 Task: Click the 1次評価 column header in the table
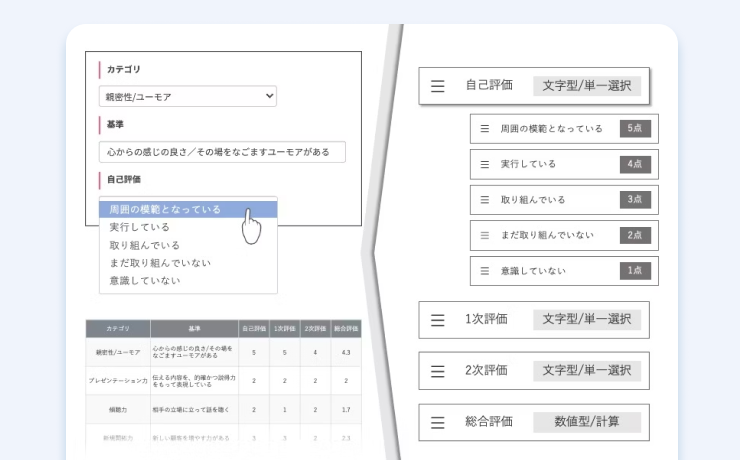pos(285,329)
